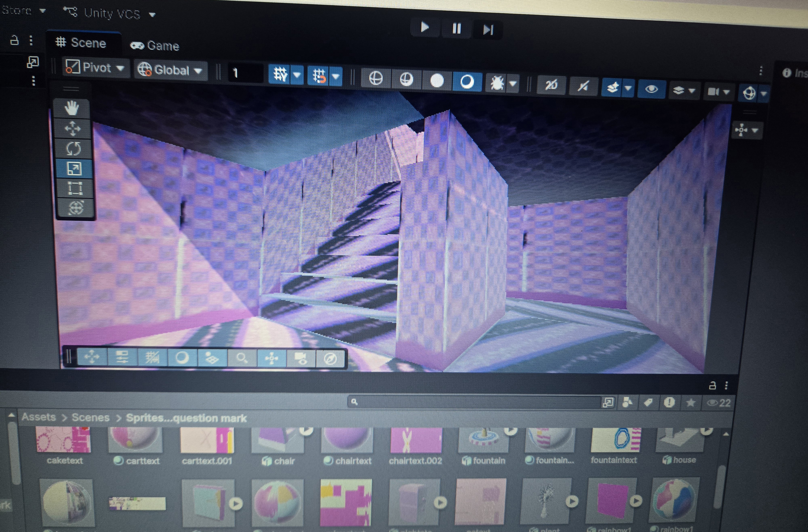The image size is (808, 532).
Task: Click Assets in the breadcrumb path
Action: (x=39, y=417)
